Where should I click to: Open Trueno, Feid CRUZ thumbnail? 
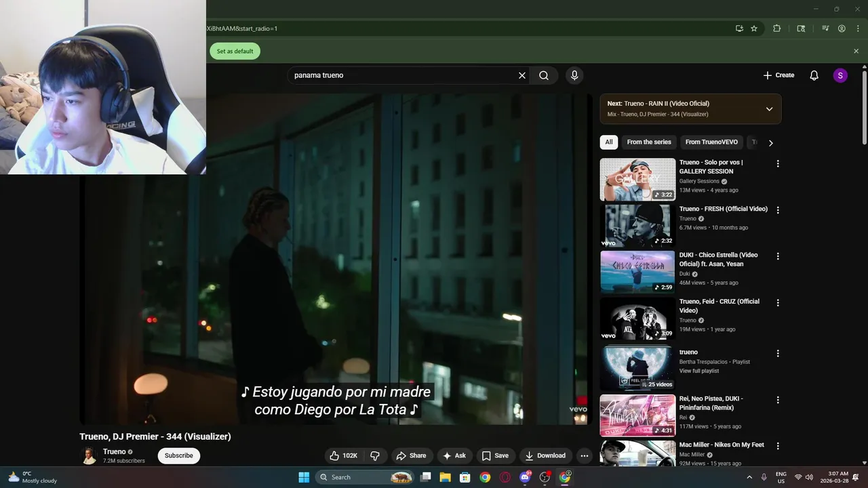click(x=637, y=319)
